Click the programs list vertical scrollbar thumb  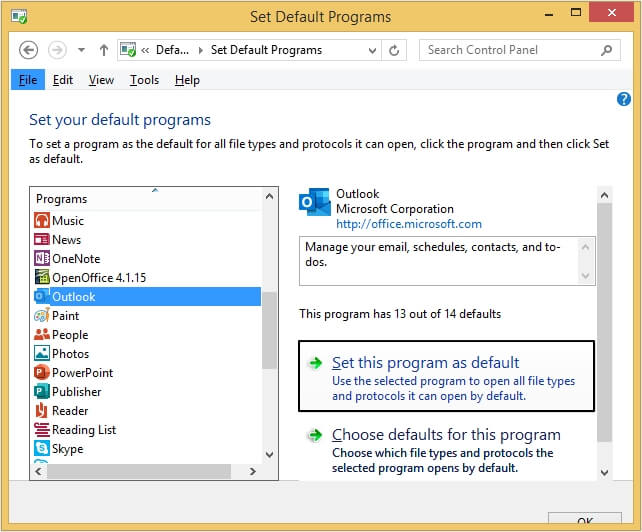click(269, 331)
